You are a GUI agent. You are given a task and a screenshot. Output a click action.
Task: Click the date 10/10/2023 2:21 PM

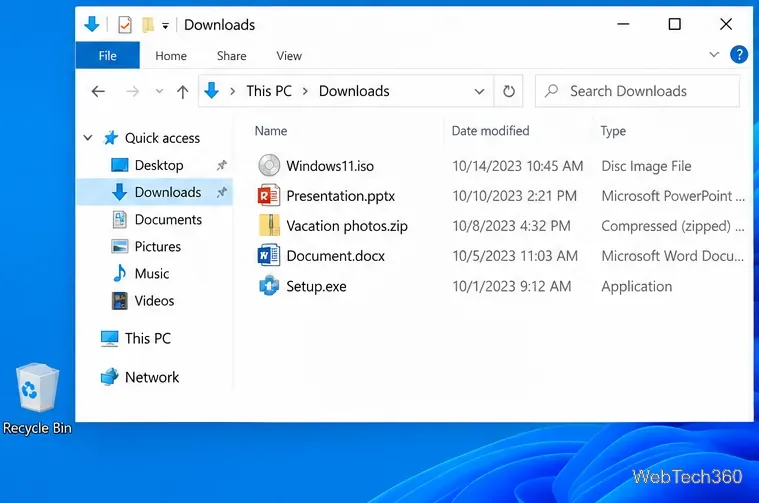(515, 196)
